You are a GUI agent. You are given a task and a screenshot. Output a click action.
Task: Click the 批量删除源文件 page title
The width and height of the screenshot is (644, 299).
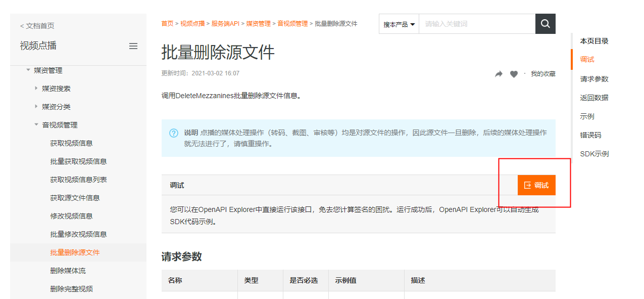pos(218,52)
